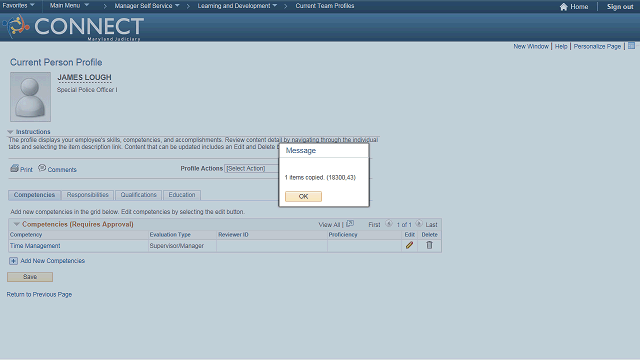Click the Save button
Screen dimensions: 640x360
(x=30, y=277)
